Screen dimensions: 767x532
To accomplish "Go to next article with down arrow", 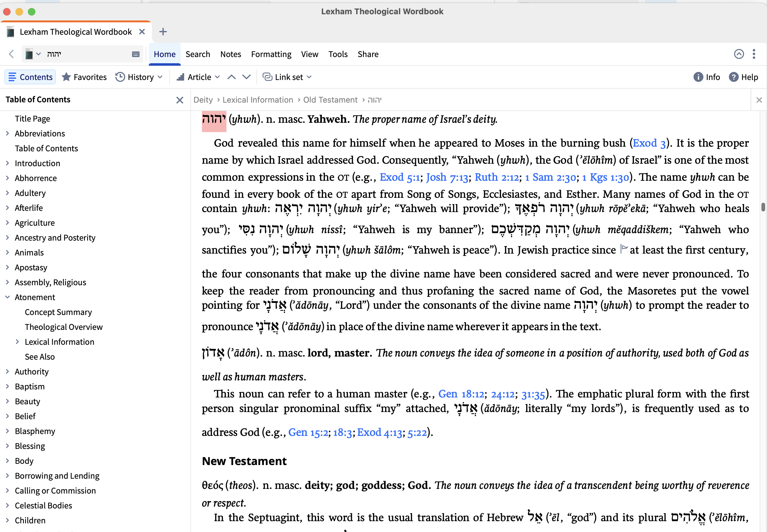I will [x=246, y=77].
